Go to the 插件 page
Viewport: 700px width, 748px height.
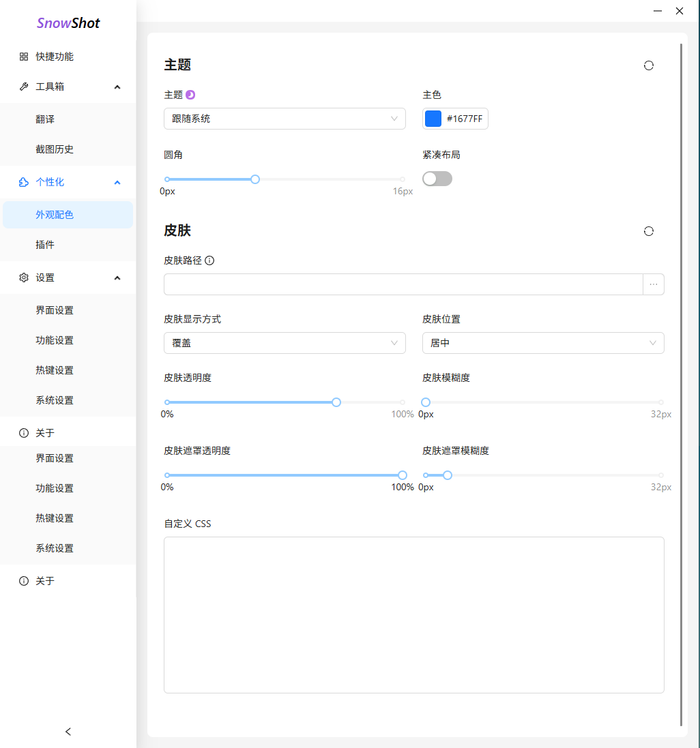[x=45, y=245]
